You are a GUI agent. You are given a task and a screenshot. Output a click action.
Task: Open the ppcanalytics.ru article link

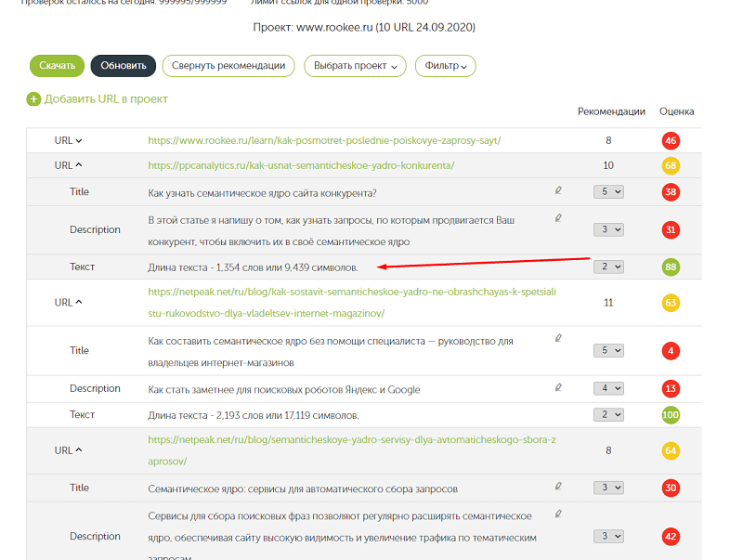[x=301, y=166]
